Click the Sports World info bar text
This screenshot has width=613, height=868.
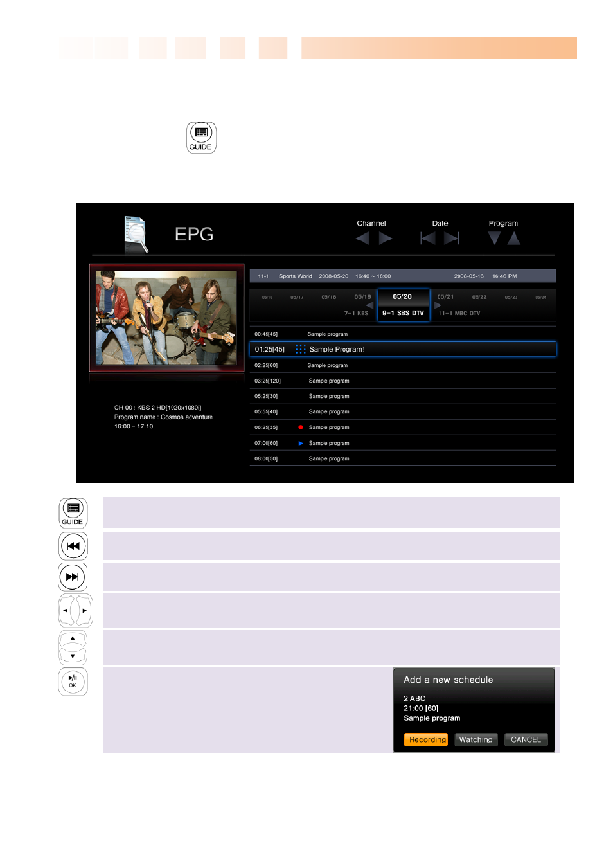[296, 276]
